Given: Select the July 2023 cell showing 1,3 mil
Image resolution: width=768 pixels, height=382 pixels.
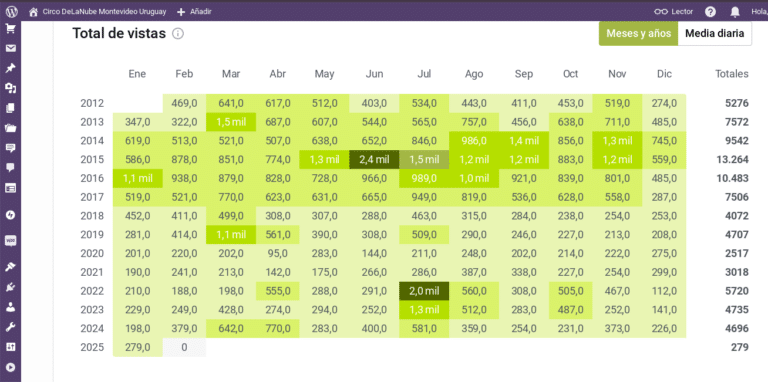Looking at the screenshot, I should (424, 310).
